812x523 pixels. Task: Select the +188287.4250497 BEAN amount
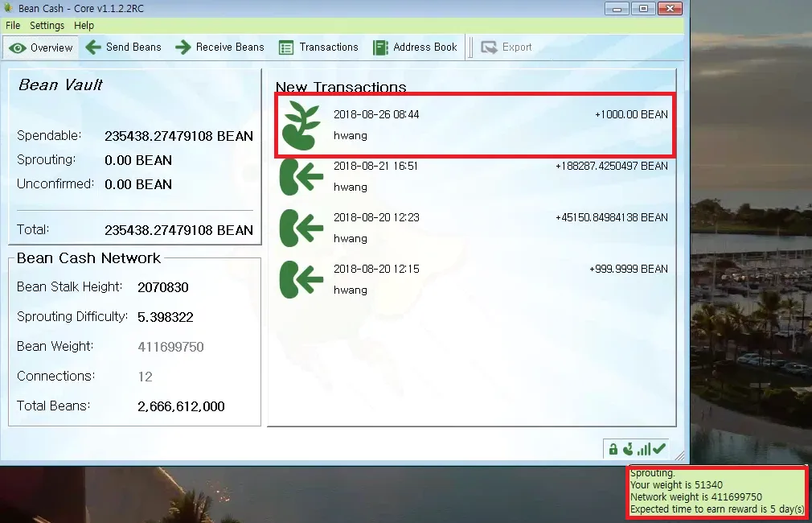point(612,166)
